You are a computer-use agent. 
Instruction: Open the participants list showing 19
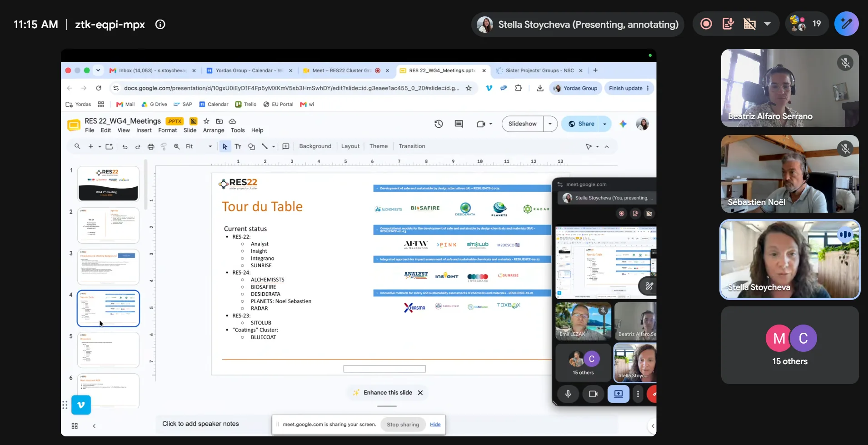(806, 24)
